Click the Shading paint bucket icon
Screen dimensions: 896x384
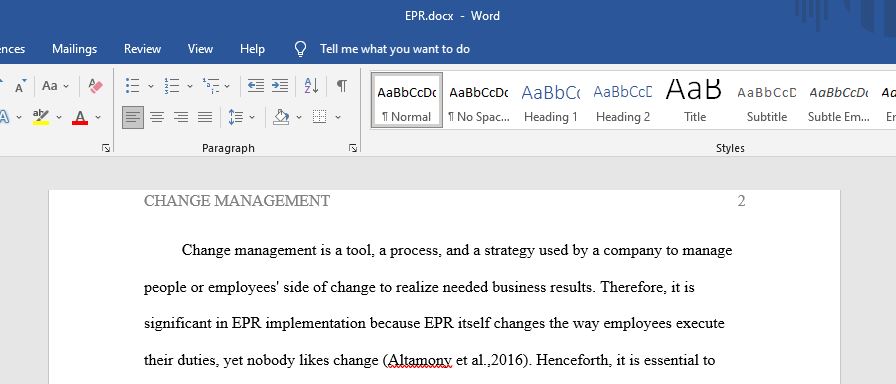tap(281, 117)
